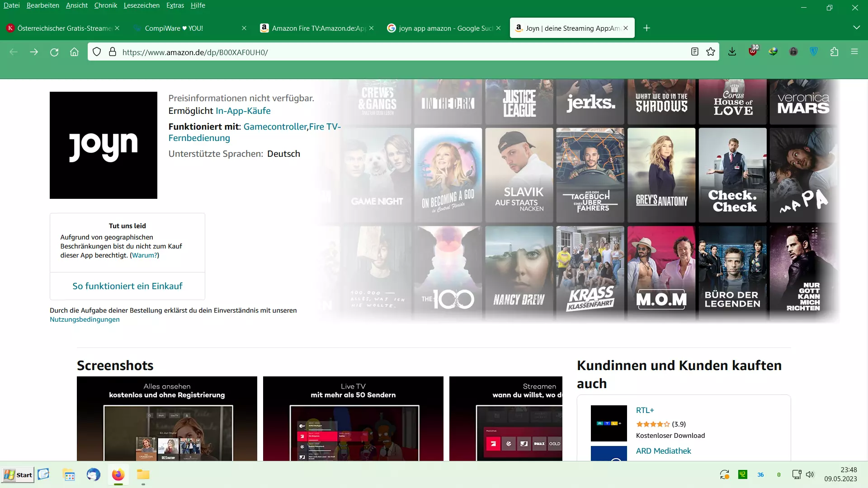Close the CompiWare YOU! tab
The image size is (868, 488).
coord(244,28)
